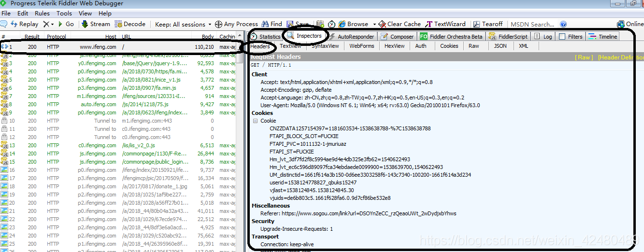Viewport: 644px width, 252px height.
Task: Click the Go resume button
Action: coord(66,24)
